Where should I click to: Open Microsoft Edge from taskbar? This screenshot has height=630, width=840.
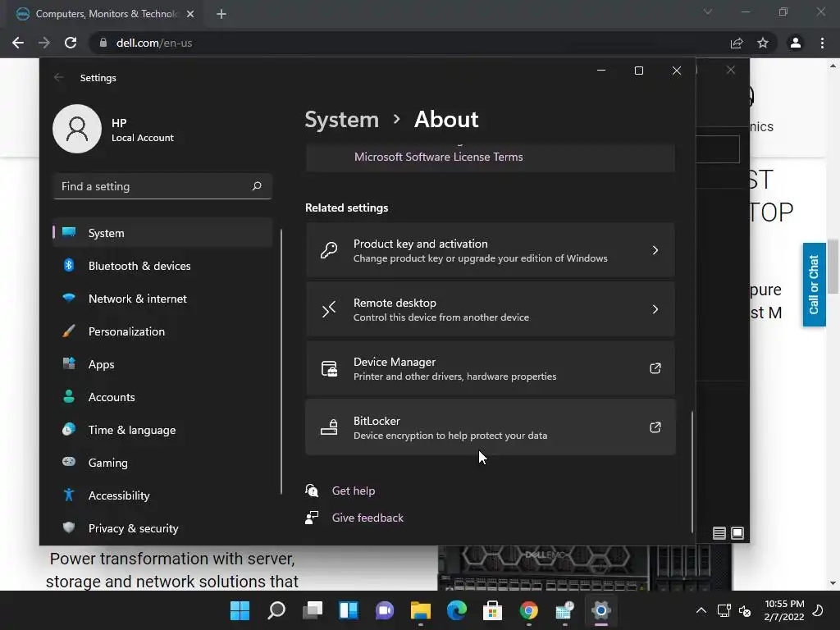[457, 610]
